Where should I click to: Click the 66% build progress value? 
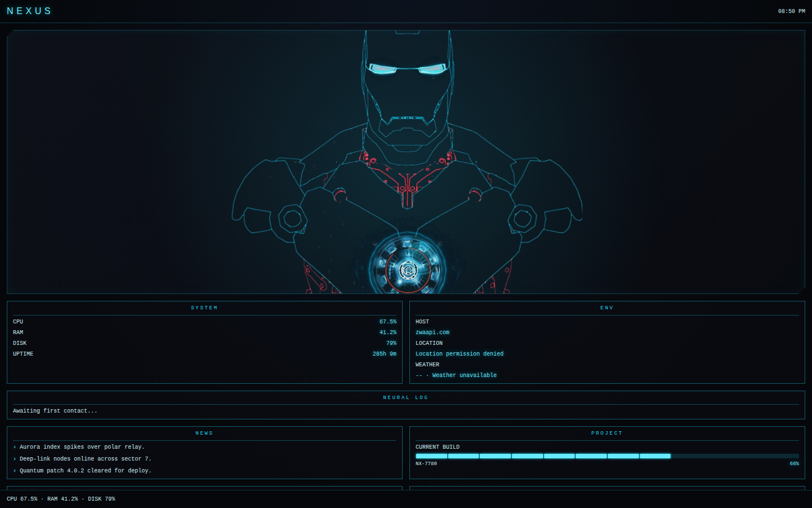(795, 463)
